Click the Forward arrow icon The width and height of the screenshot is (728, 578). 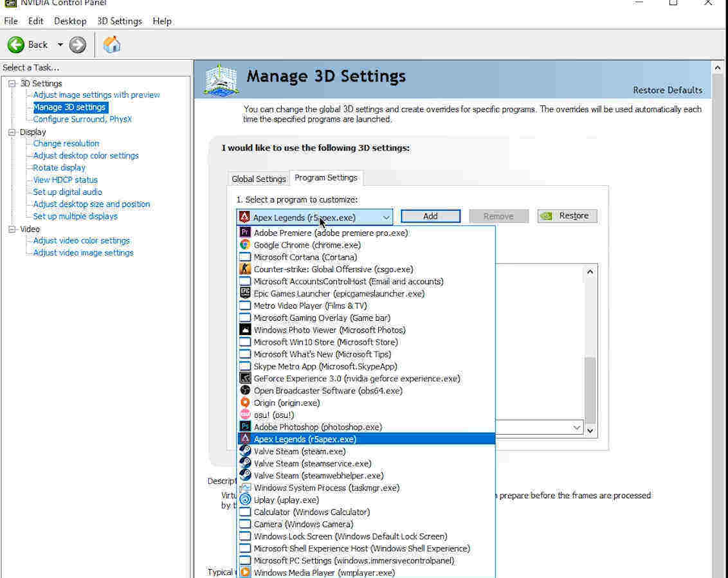[x=78, y=44]
